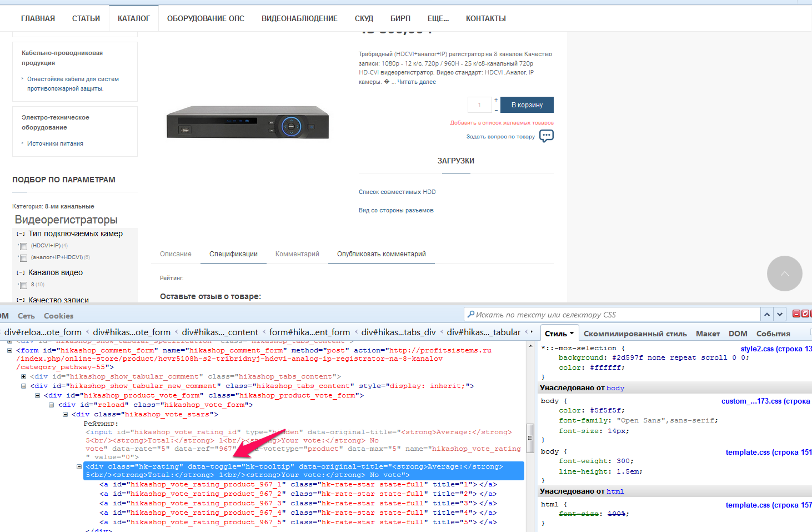Tick the (HDCVI+IP) filter checkbox
The width and height of the screenshot is (812, 532).
pyautogui.click(x=23, y=246)
